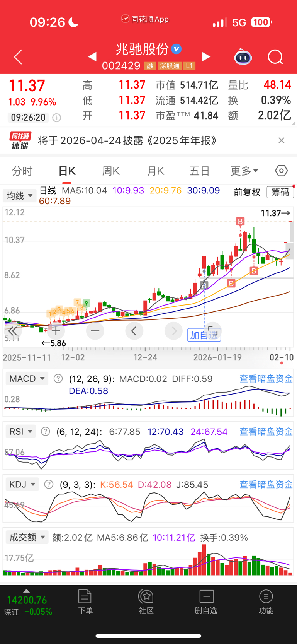
Task: Tap the L1 level badge
Action: click(189, 66)
